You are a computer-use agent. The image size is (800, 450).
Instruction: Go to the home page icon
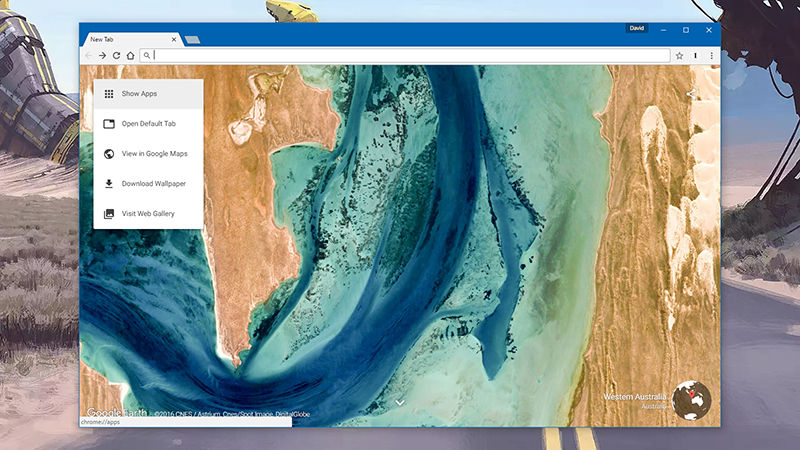pos(130,56)
